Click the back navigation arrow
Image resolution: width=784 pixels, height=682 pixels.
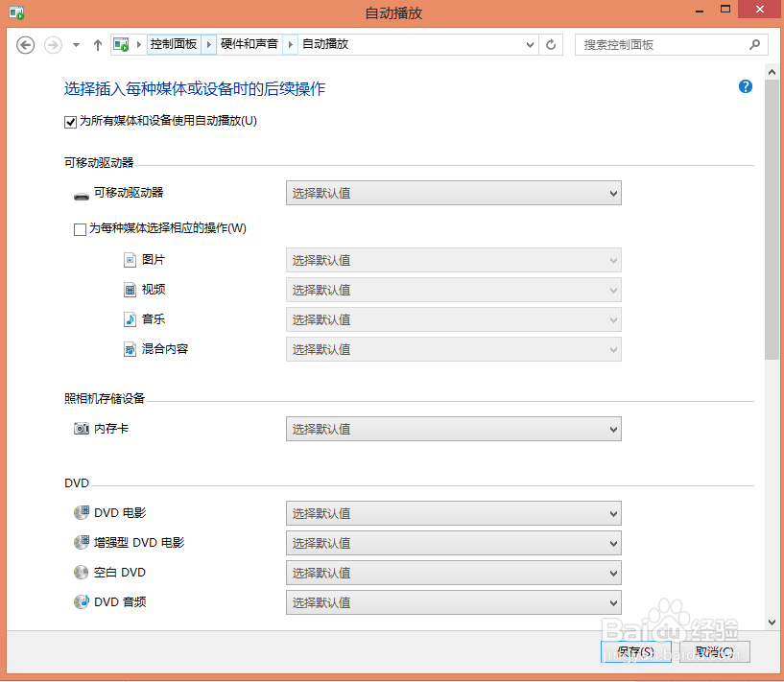[x=25, y=44]
